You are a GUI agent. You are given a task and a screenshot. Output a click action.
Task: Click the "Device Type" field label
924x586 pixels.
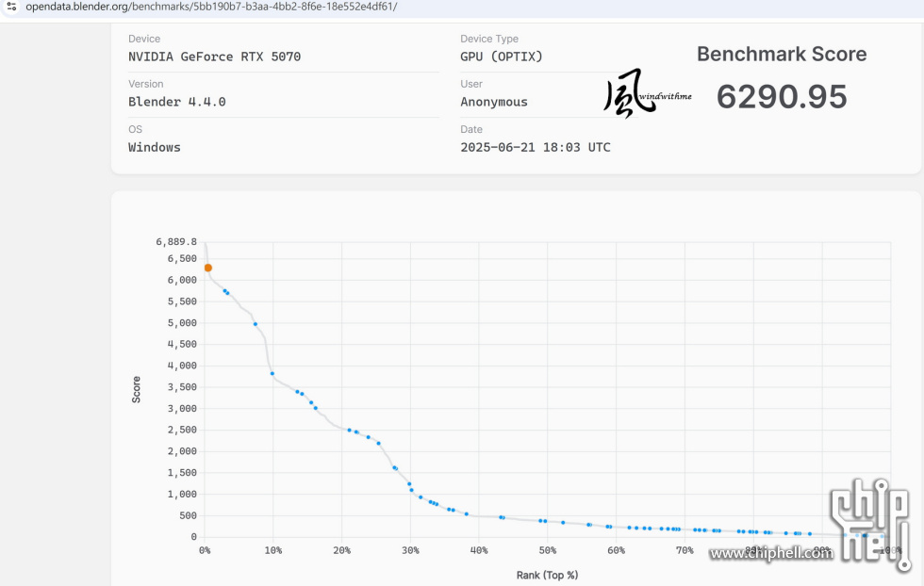pos(489,39)
